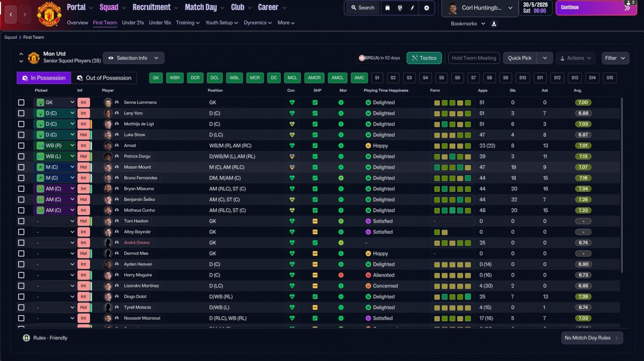Open the WB (R) picked dropdown for Amad
644x361 pixels.
click(55, 146)
